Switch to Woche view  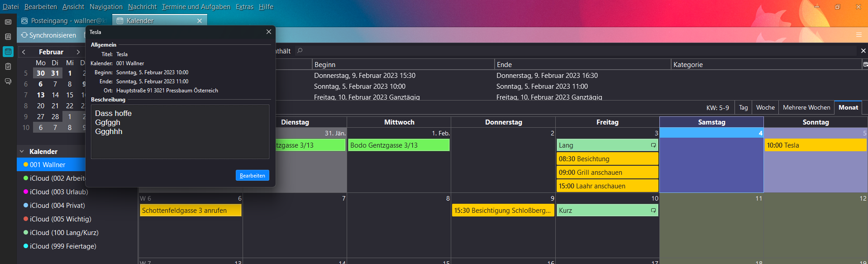coord(765,107)
